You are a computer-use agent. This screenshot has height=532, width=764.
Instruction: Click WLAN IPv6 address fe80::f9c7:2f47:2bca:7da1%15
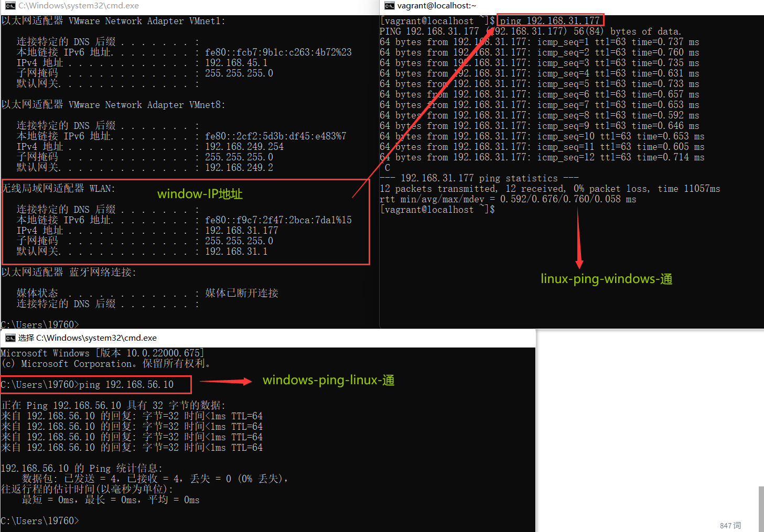tap(278, 220)
